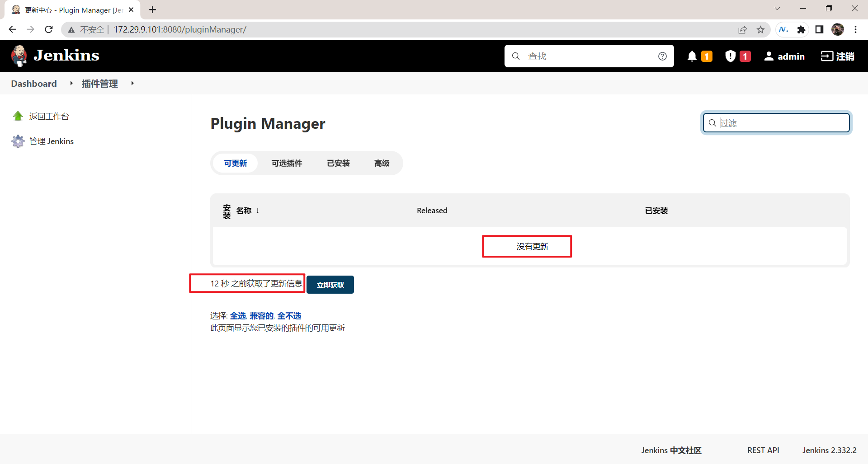Open the Jenkins 中文社区 footer link

point(671,450)
